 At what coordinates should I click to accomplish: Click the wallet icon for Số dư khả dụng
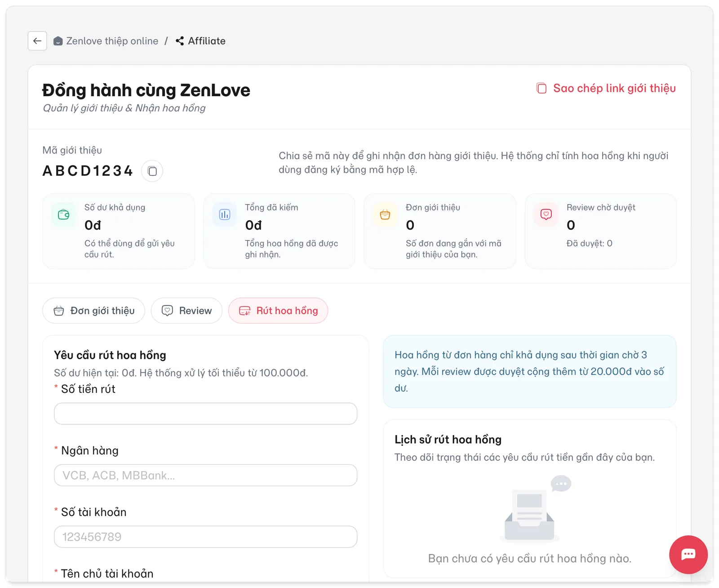(64, 214)
